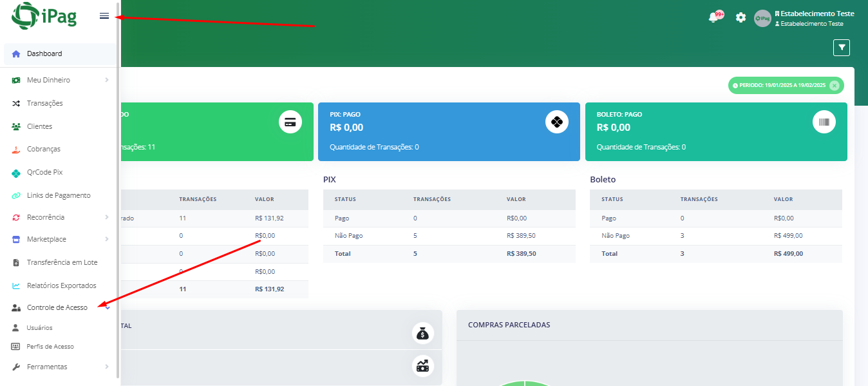
Task: Click the Transferência em Lote file icon
Action: point(16,262)
